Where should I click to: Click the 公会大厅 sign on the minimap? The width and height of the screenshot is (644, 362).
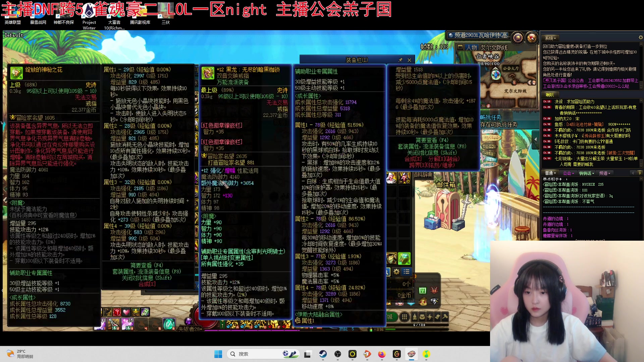[511, 68]
